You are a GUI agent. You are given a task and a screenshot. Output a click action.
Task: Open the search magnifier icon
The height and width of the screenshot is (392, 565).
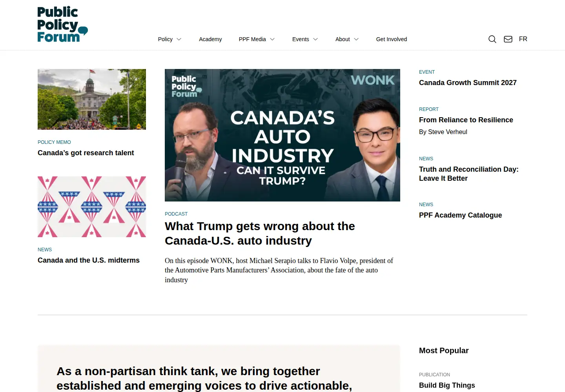pyautogui.click(x=492, y=39)
